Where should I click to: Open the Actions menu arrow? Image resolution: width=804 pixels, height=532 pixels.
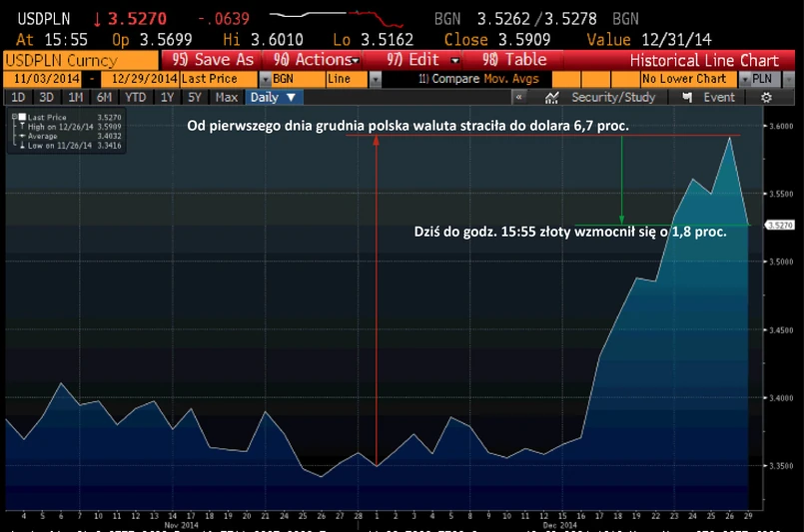point(355,61)
